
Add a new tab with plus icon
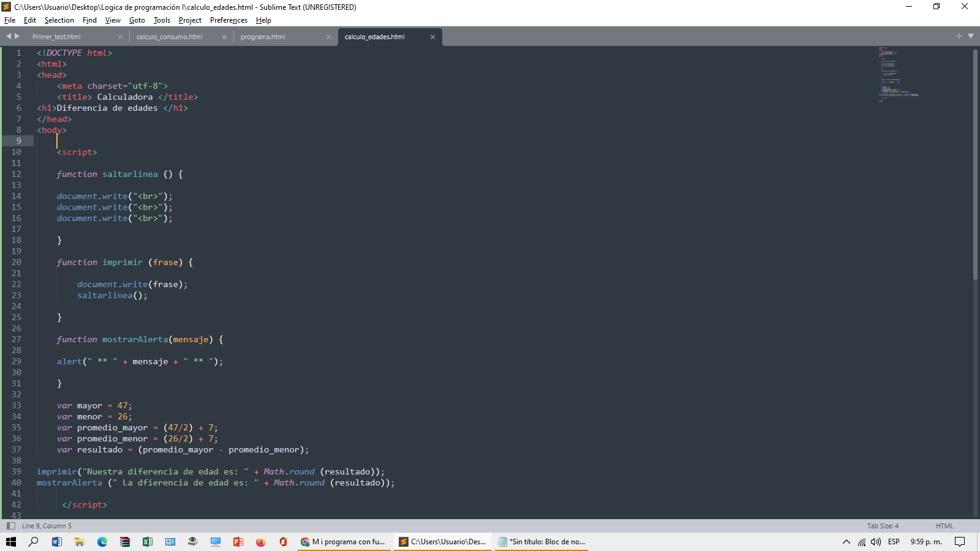[959, 36]
